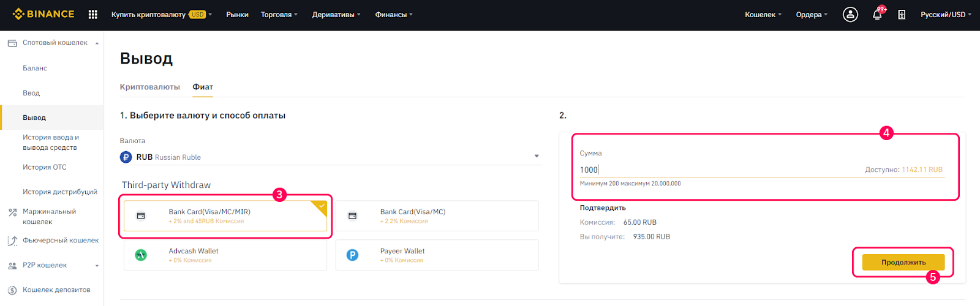Expand the Деривативы dropdown menu

coord(336,15)
